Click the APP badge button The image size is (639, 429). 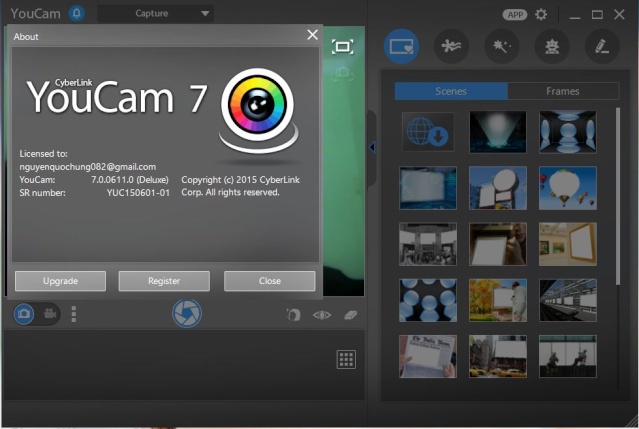coord(515,15)
